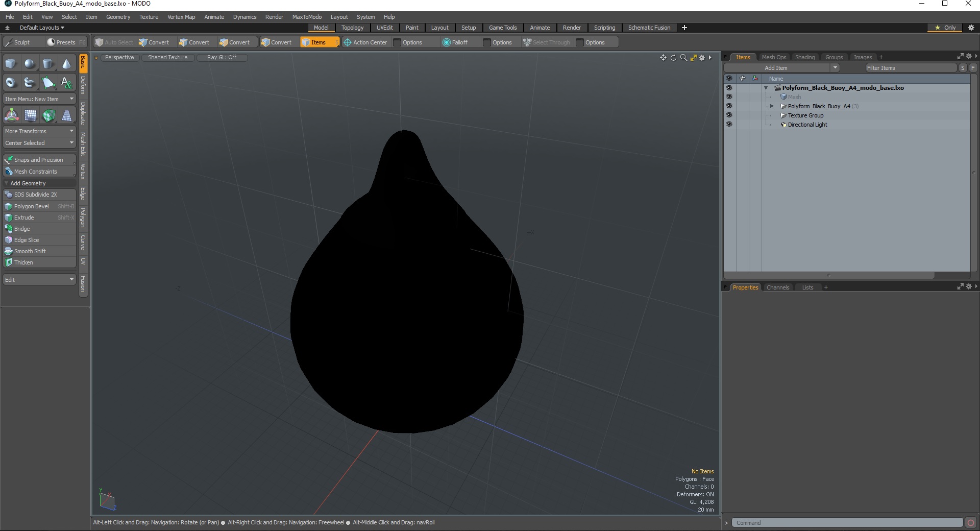980x531 pixels.
Task: Toggle the Options checkbox after Select Through
Action: point(580,42)
